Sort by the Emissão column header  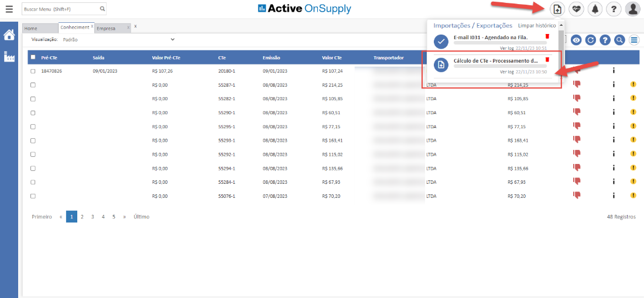272,58
